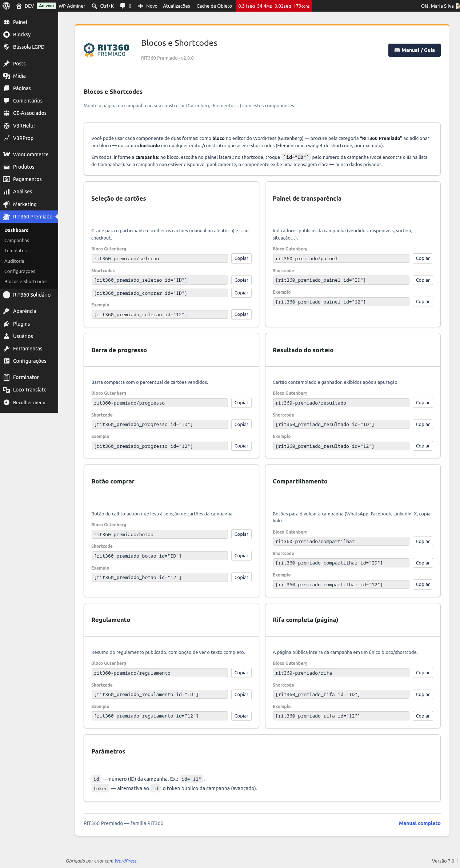Open Blocos e Shortcodes submenu
460x868 pixels.
26,282
